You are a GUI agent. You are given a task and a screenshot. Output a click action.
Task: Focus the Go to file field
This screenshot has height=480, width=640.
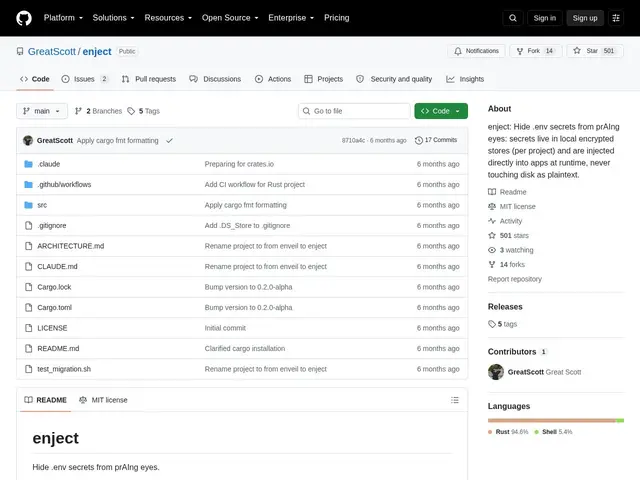(354, 111)
